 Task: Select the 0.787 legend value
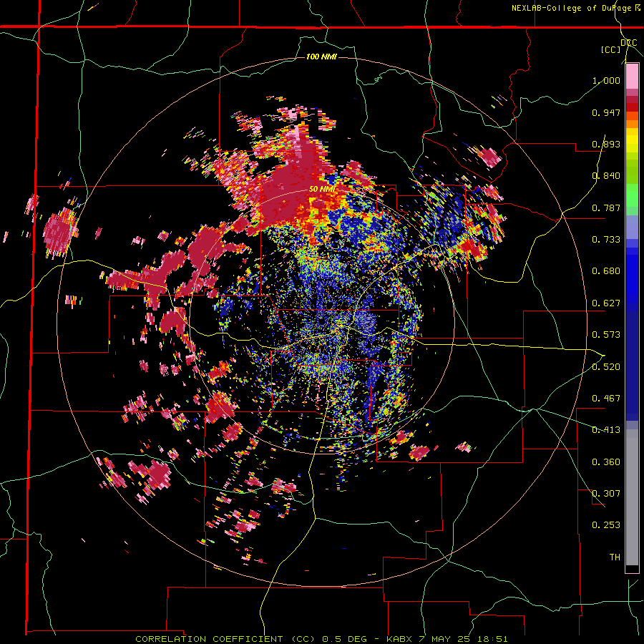click(606, 208)
